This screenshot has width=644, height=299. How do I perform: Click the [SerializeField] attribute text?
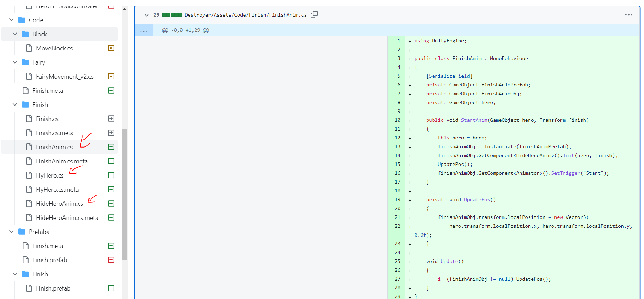point(449,76)
